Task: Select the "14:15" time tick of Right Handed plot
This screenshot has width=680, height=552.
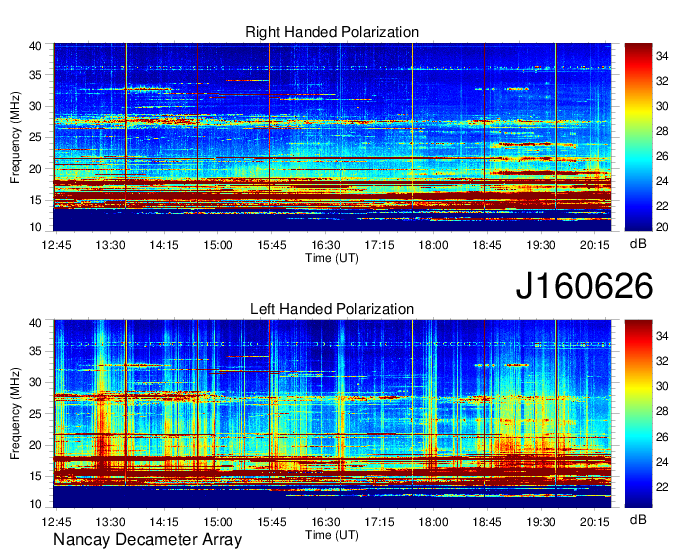Action: pos(164,245)
